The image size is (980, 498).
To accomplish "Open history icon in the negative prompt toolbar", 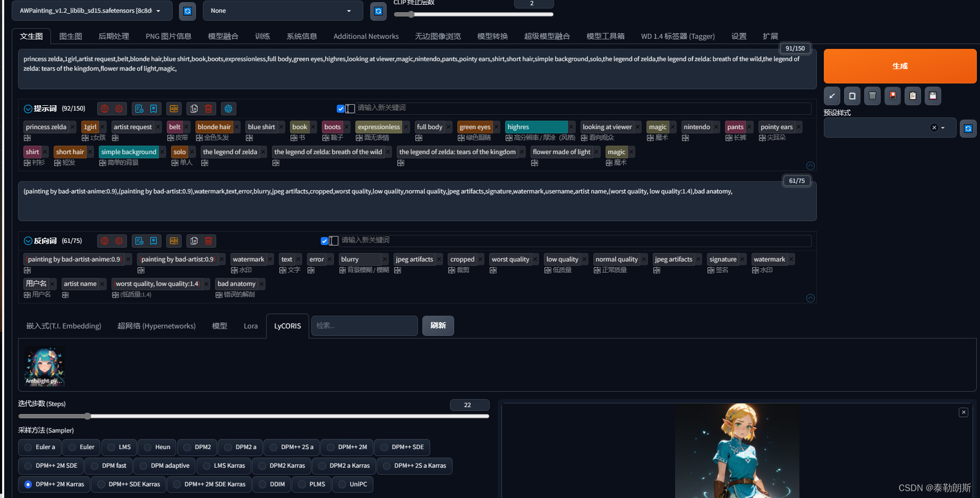I will click(139, 241).
